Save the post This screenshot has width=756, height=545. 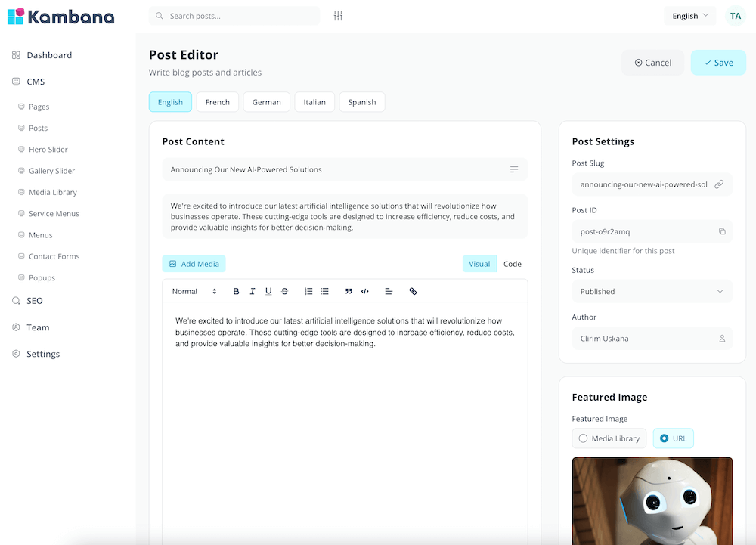[x=718, y=63]
